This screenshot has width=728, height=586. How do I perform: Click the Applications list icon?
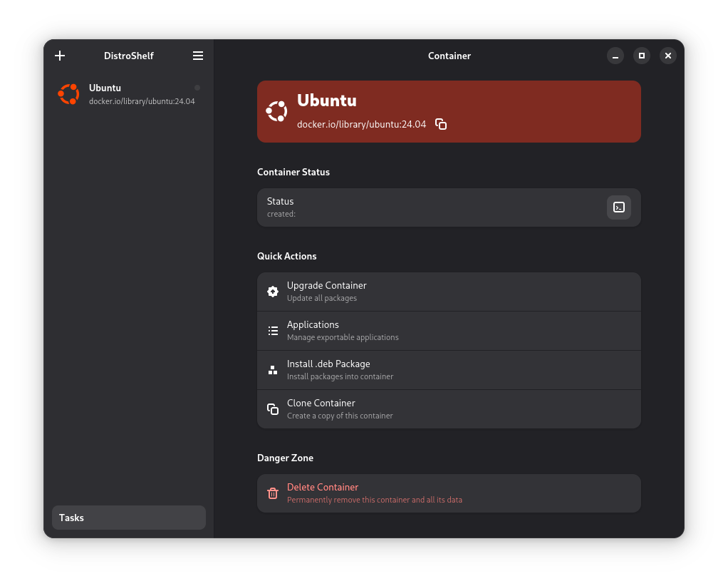point(273,331)
